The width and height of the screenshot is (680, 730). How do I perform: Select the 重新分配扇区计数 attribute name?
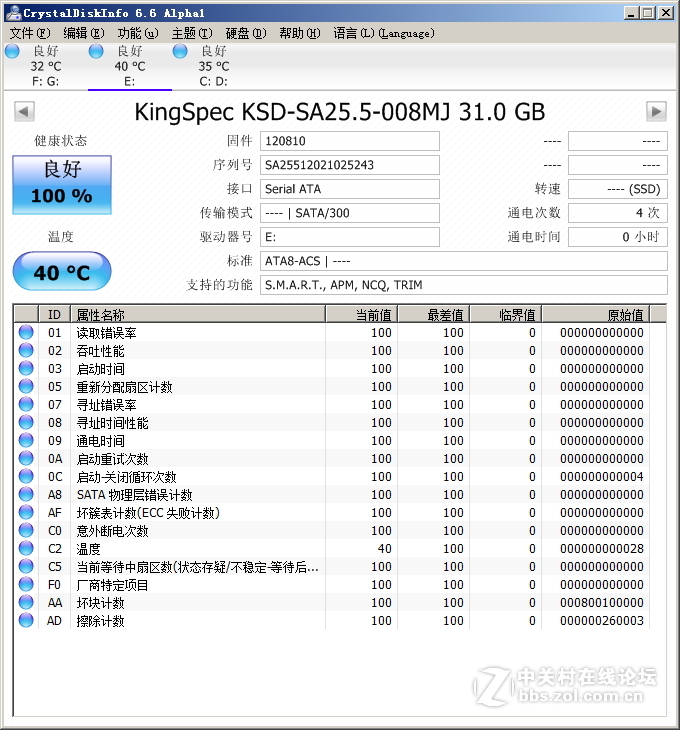pyautogui.click(x=124, y=387)
